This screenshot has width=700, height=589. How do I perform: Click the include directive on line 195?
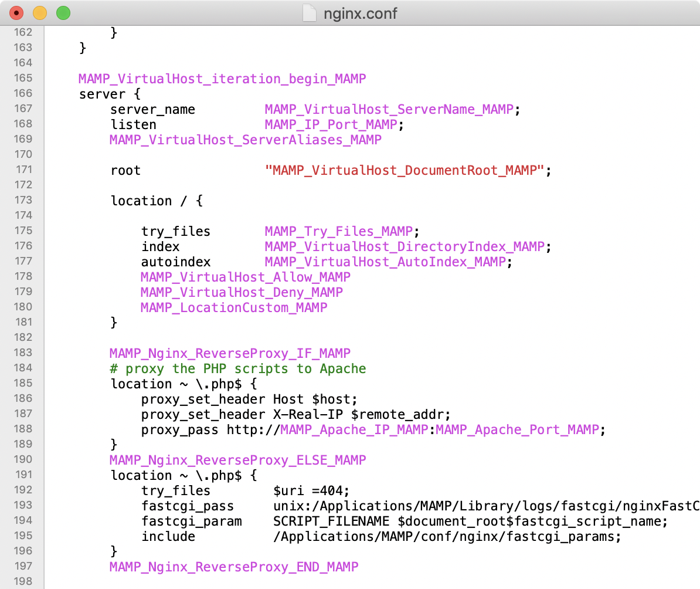coord(168,536)
